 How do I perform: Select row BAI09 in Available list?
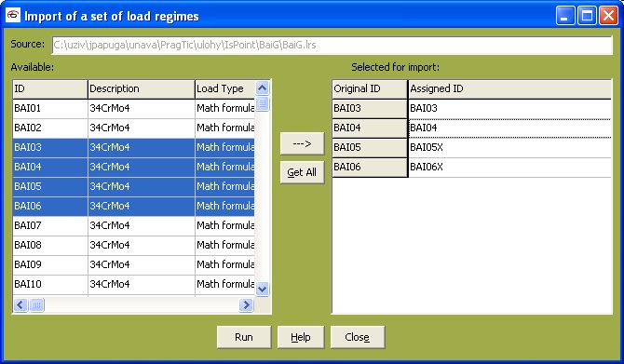pos(134,264)
